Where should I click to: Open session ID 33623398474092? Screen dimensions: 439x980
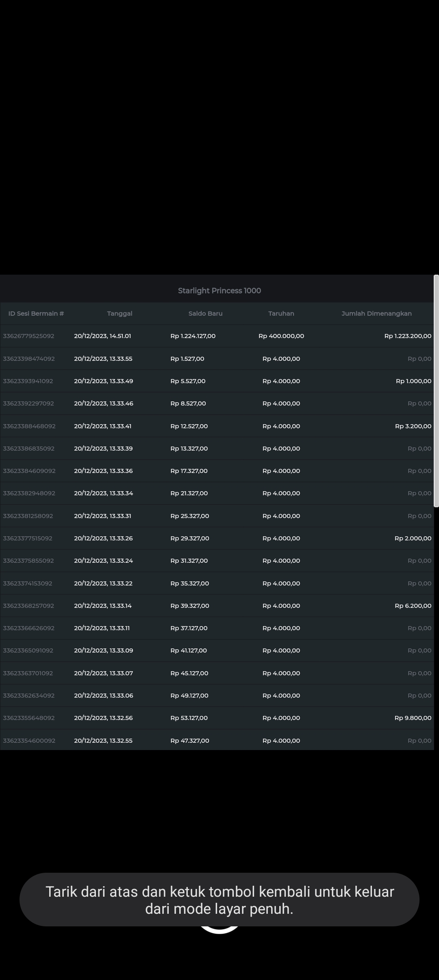(x=28, y=359)
